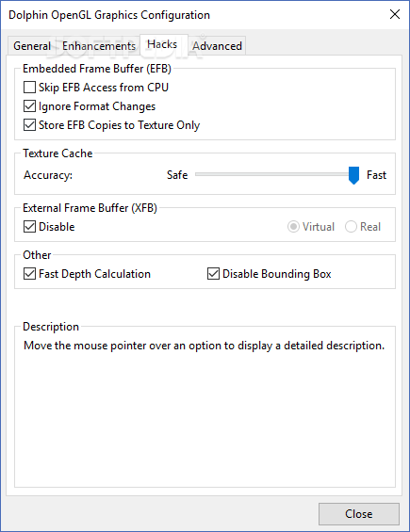Click the 'Accuracy:' label

(48, 175)
